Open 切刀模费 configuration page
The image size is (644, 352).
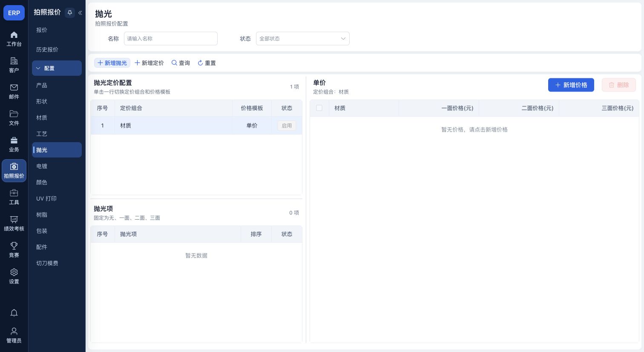(x=57, y=263)
